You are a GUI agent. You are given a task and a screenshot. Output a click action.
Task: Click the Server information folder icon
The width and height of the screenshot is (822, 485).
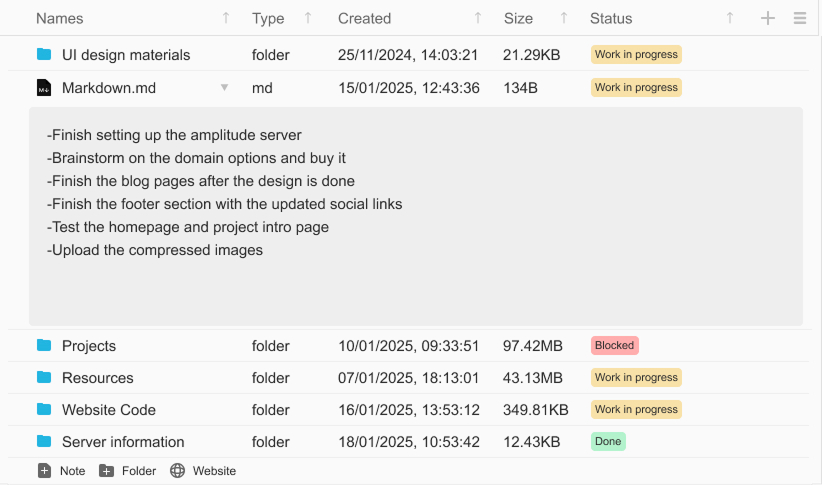(x=44, y=441)
